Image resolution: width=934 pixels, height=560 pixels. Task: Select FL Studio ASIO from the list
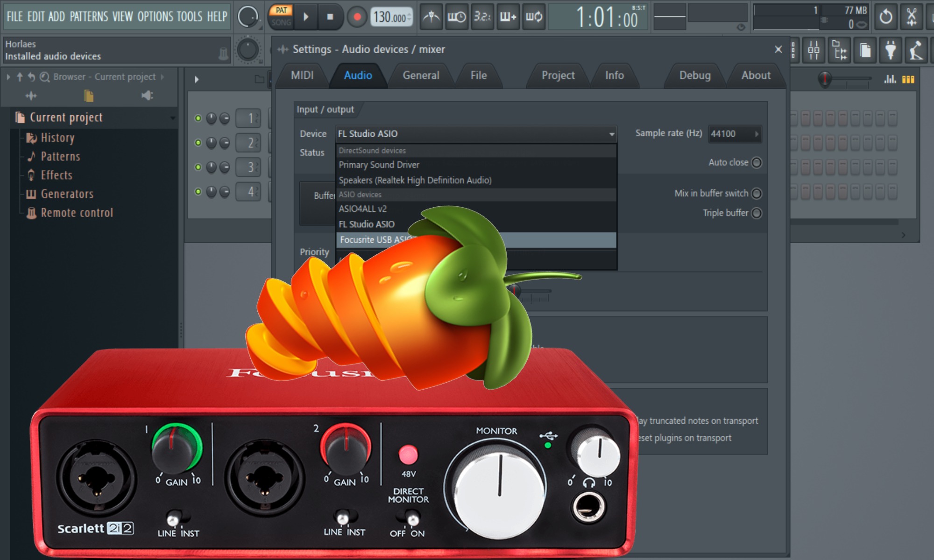(476, 224)
